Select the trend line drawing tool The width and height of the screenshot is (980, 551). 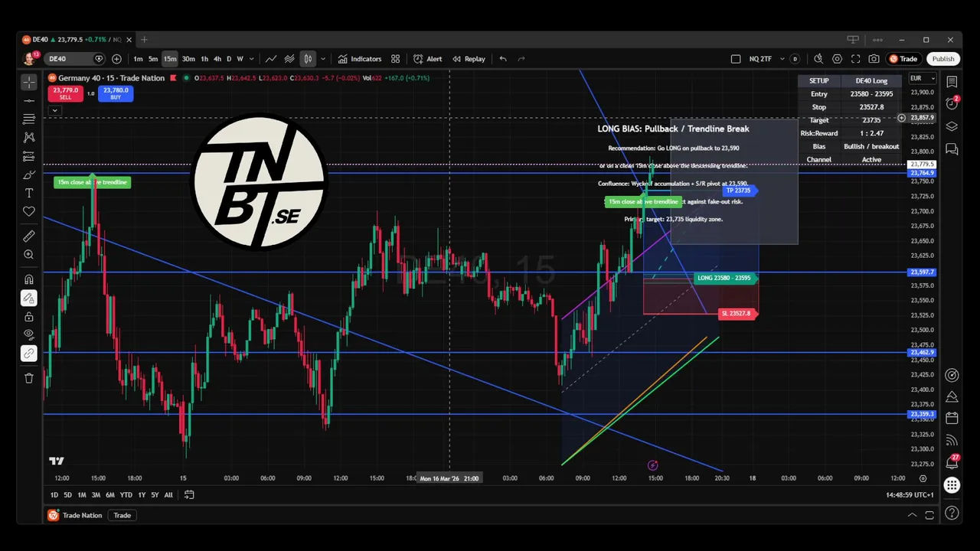point(29,100)
